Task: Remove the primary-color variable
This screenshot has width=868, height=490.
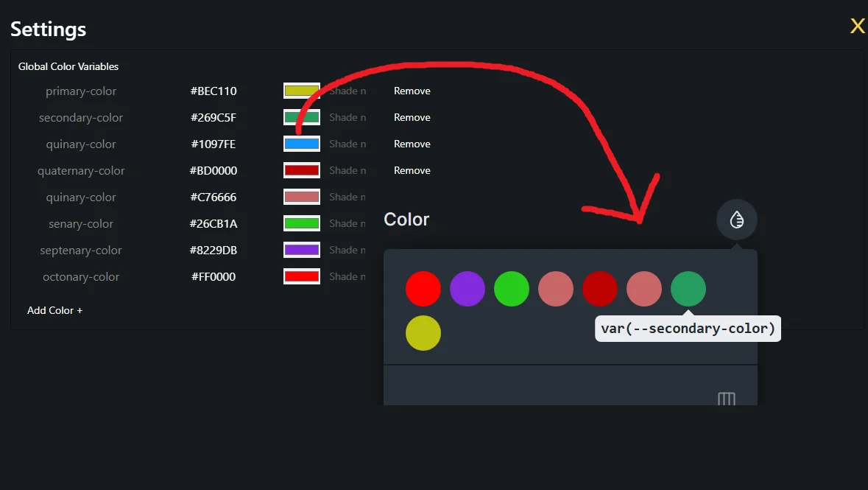Action: pos(412,91)
